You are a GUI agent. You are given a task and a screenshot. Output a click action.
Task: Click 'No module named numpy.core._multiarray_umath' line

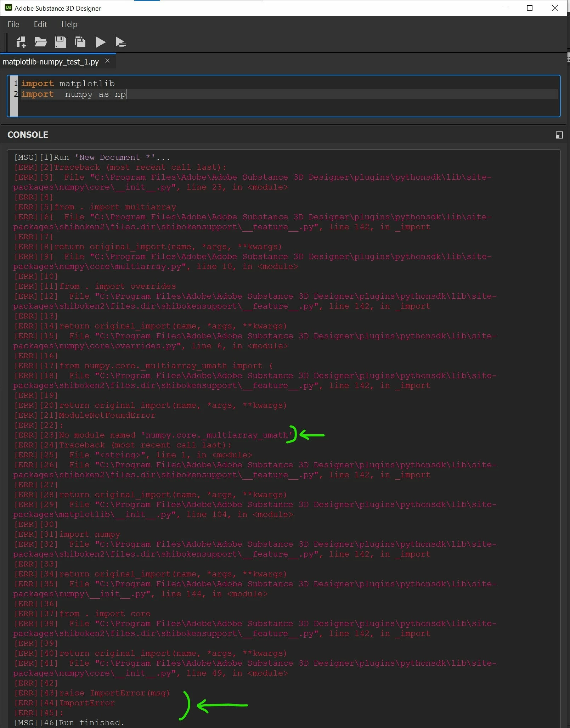pos(153,435)
